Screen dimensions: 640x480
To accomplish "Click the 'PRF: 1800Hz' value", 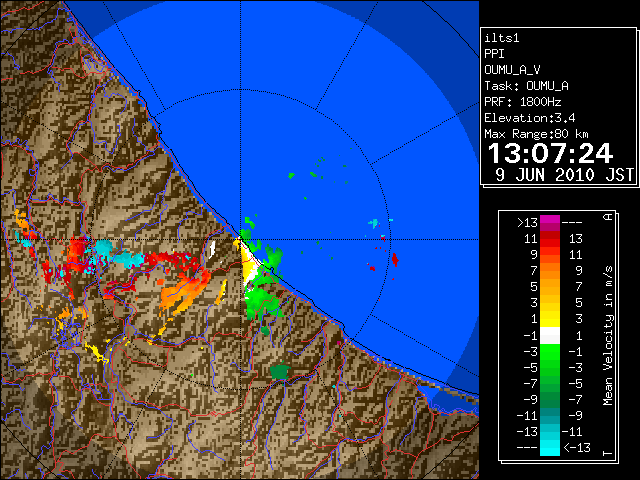I will (x=523, y=102).
